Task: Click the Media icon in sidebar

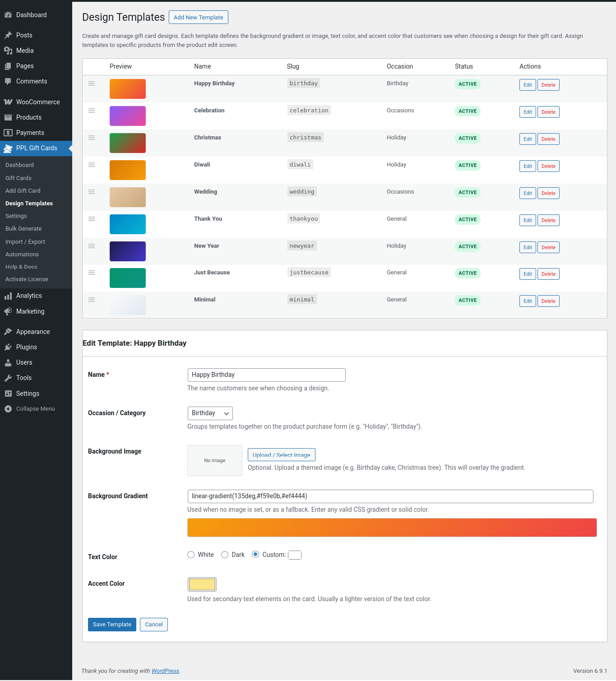Action: [x=8, y=51]
